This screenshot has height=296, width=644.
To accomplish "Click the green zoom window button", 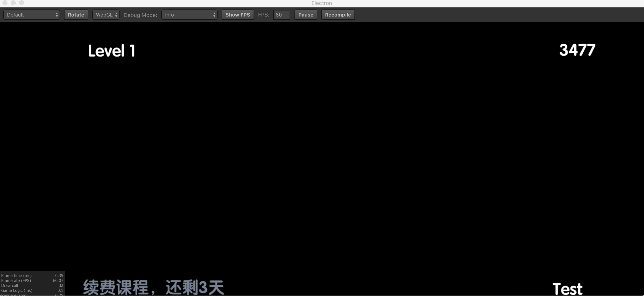I will (x=22, y=3).
